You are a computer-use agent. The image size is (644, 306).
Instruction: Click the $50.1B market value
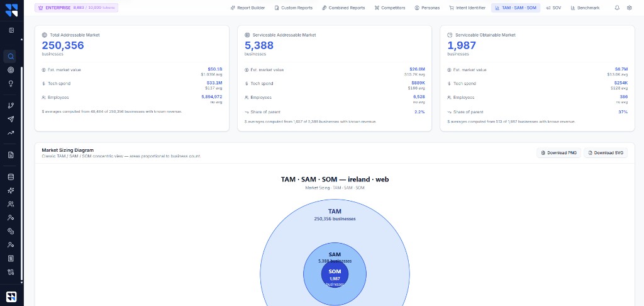coord(215,69)
